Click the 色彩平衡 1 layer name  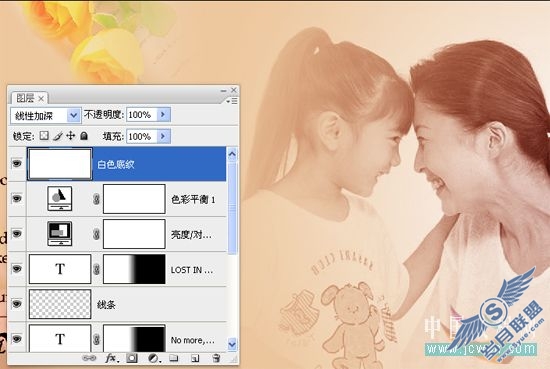coord(193,200)
